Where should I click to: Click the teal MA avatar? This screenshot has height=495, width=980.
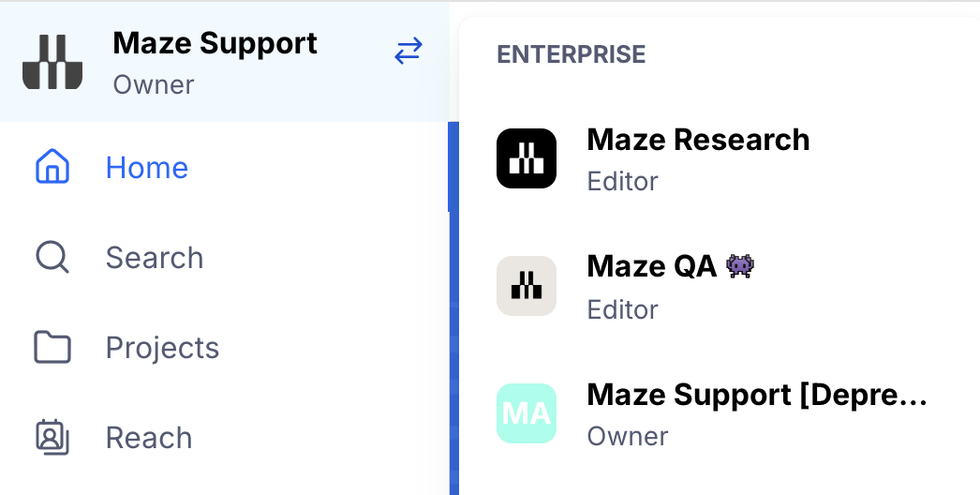527,413
